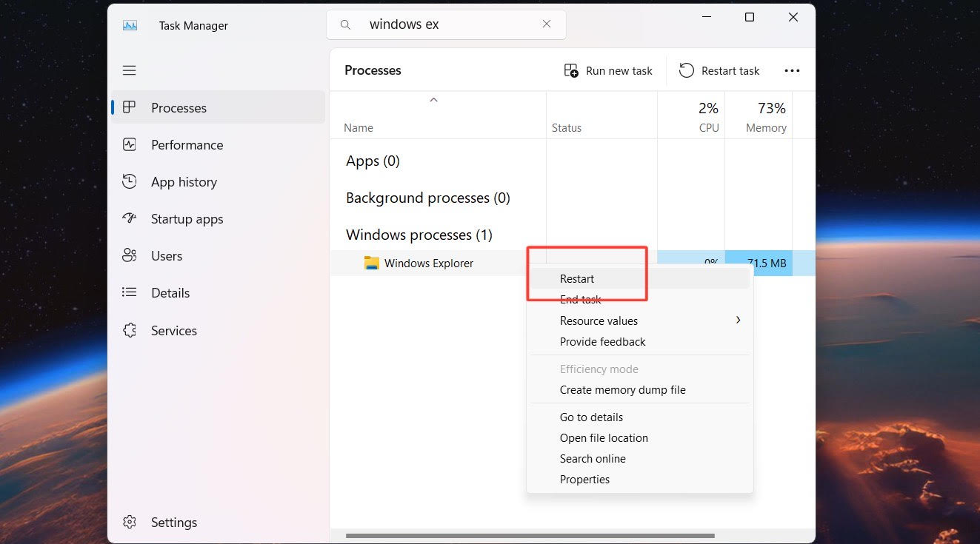Click Run new task button
The width and height of the screenshot is (980, 544).
[x=608, y=71]
